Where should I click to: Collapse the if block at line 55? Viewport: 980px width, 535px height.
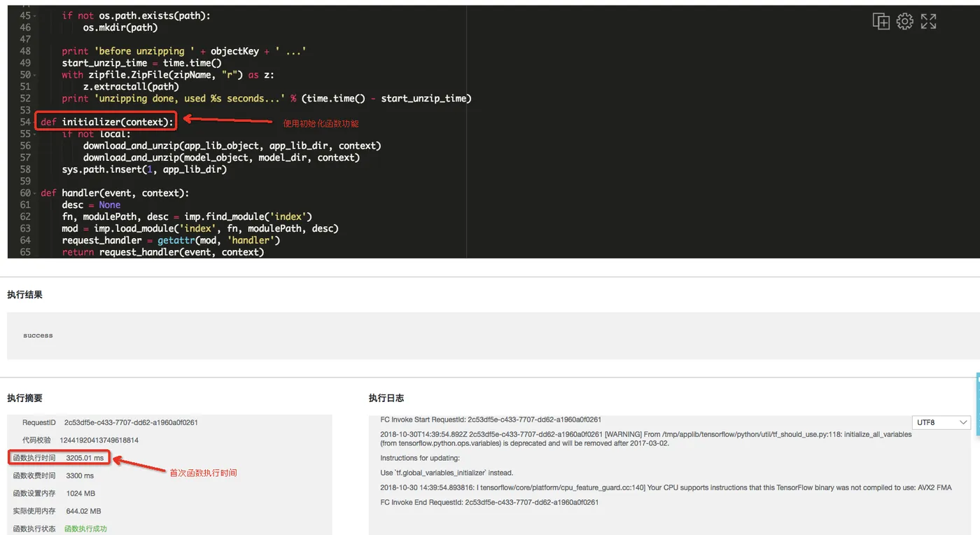(x=35, y=134)
